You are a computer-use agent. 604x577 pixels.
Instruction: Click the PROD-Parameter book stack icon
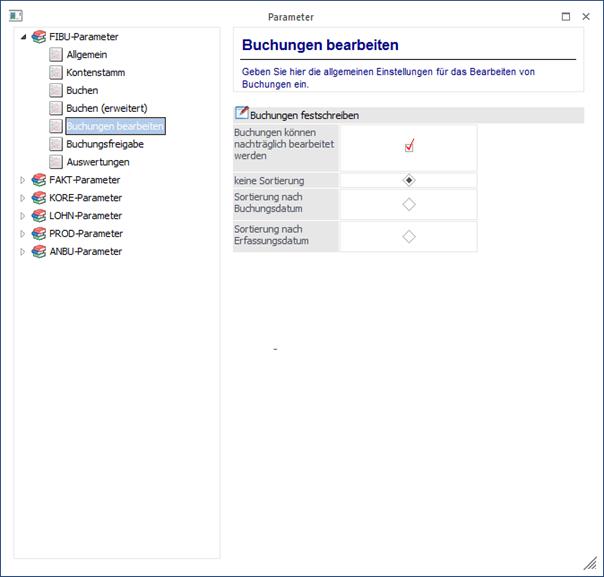coord(39,234)
